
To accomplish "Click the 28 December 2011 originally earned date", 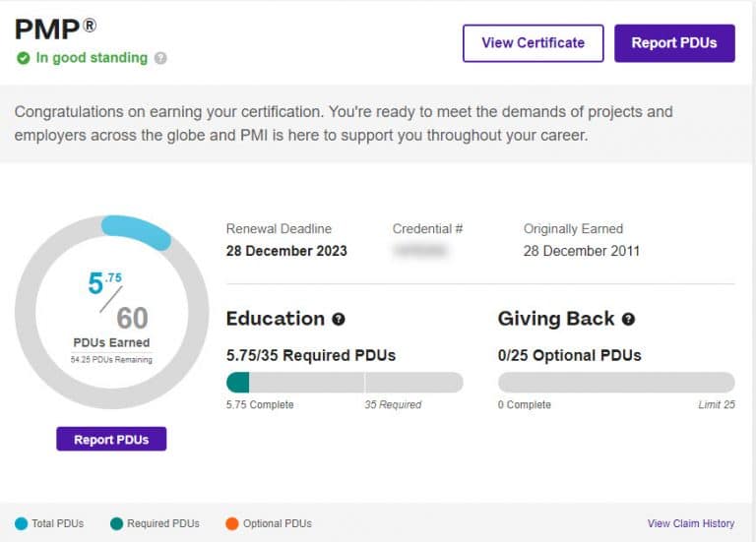I will (582, 251).
